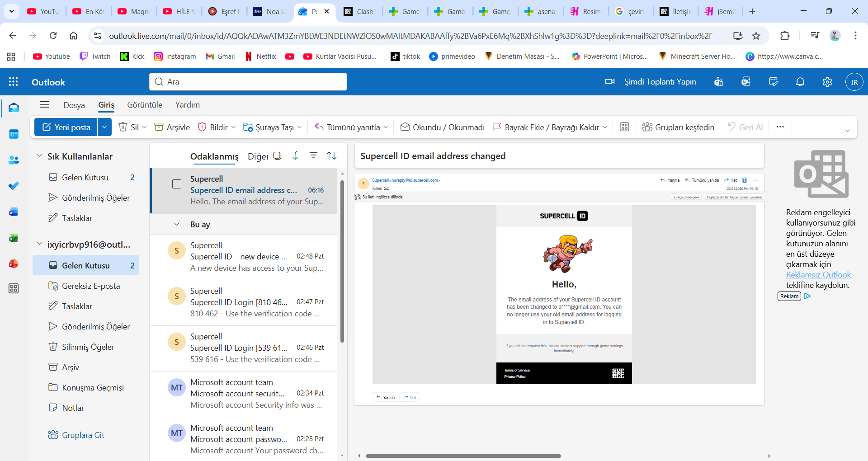
Task: Select the Giriş ribbon tab
Action: [x=106, y=105]
